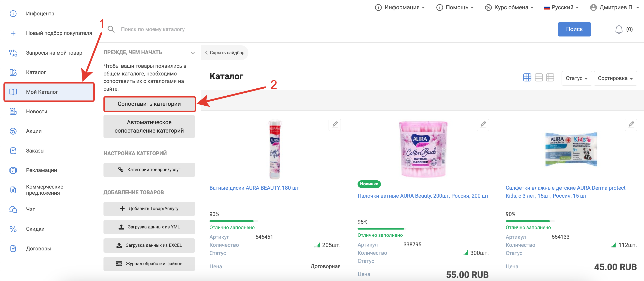This screenshot has height=281, width=644.
Task: Focus the catalog search input field
Action: [x=325, y=29]
